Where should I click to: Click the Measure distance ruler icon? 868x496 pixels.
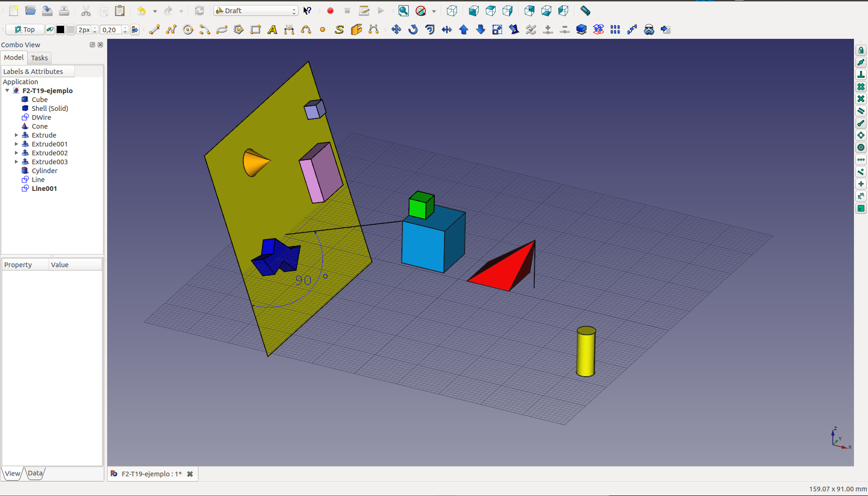click(x=585, y=10)
